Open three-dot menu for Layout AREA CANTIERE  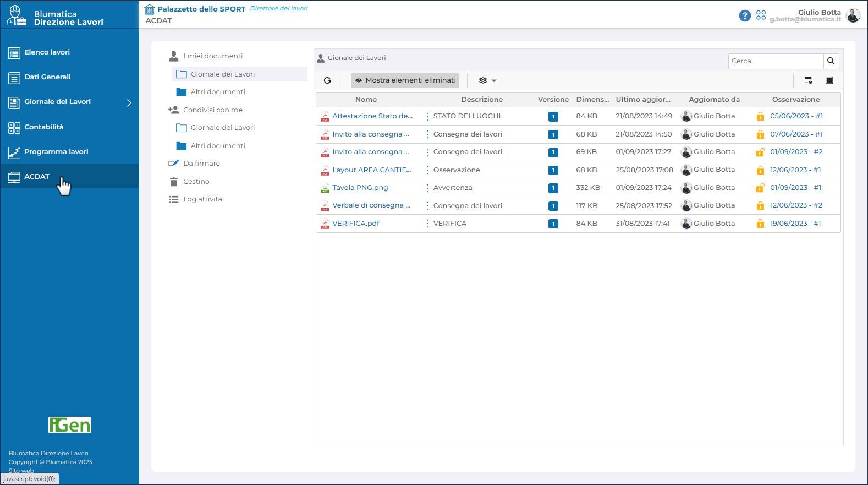tap(427, 170)
